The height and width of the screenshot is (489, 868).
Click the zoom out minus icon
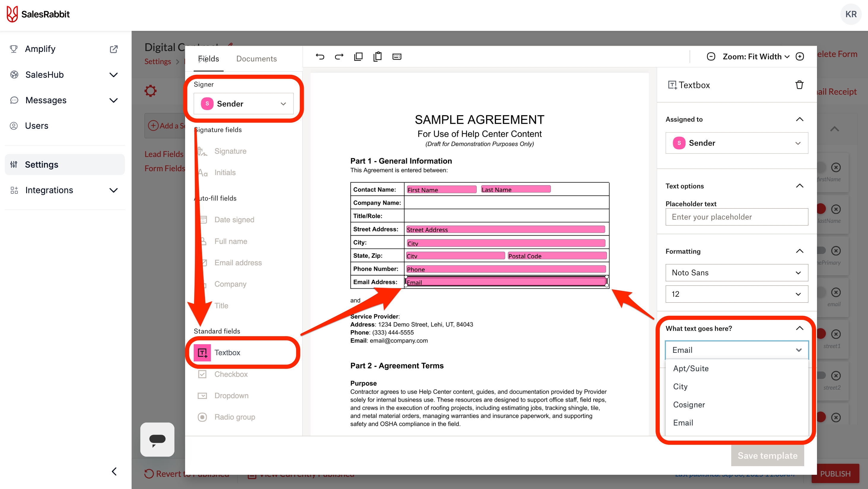tap(711, 57)
